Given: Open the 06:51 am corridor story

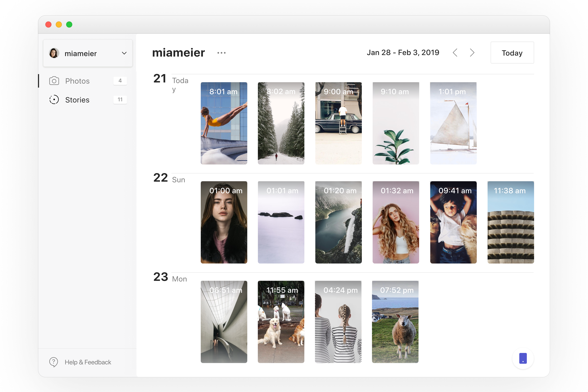Looking at the screenshot, I should (x=224, y=322).
